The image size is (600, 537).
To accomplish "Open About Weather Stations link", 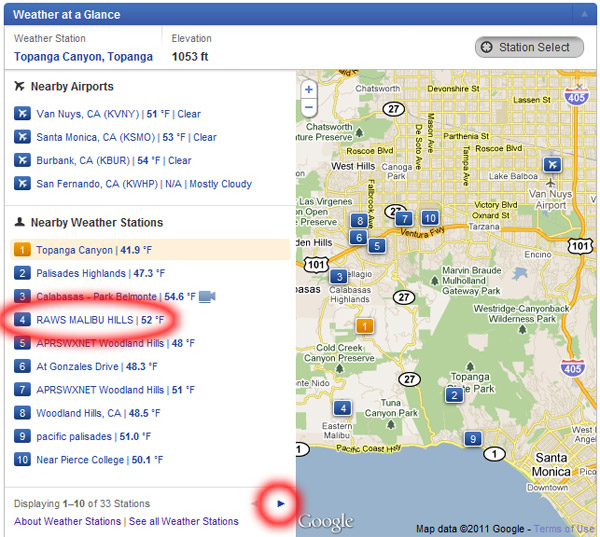I will (67, 521).
